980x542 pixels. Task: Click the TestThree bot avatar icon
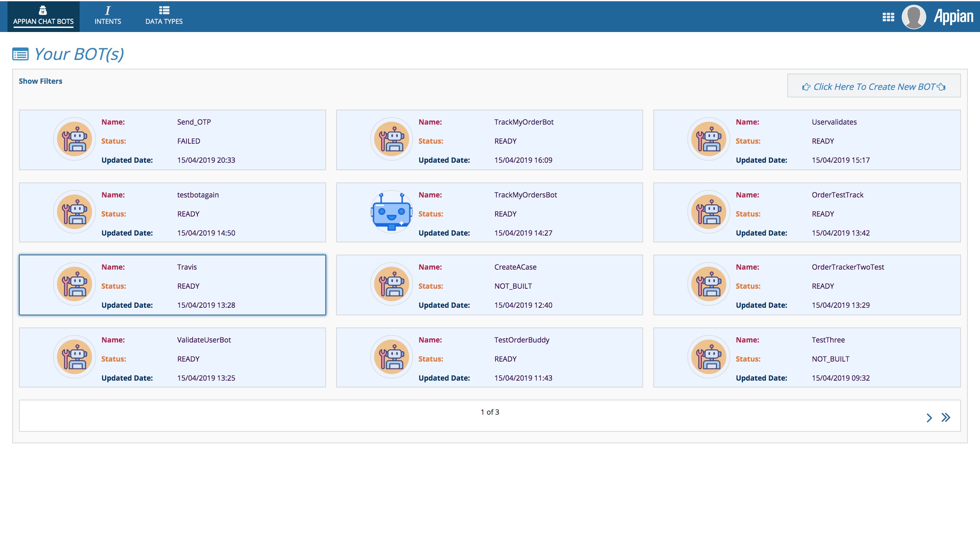coord(708,357)
